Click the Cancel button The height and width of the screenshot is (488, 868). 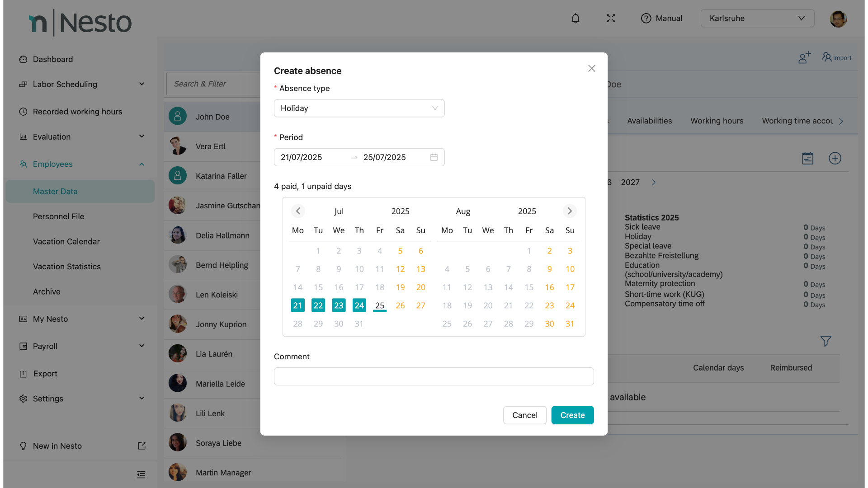524,415
